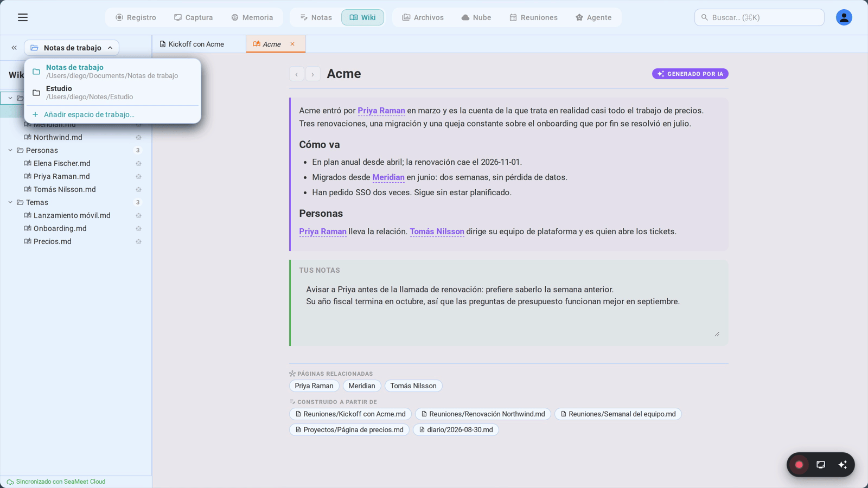Switch to the Kickoff con Acme tab

(199, 44)
